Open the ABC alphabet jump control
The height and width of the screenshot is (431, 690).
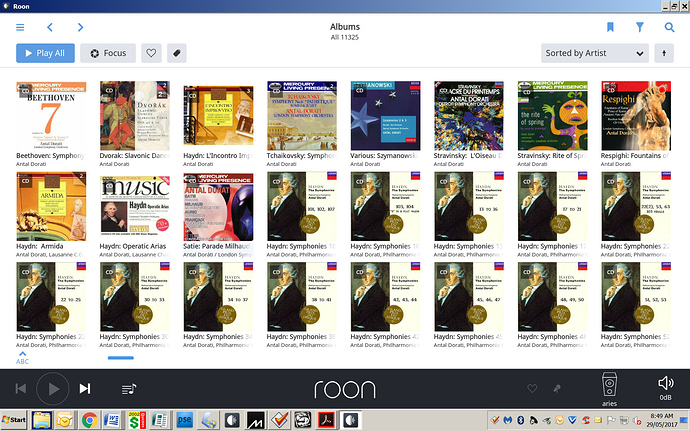pos(22,358)
